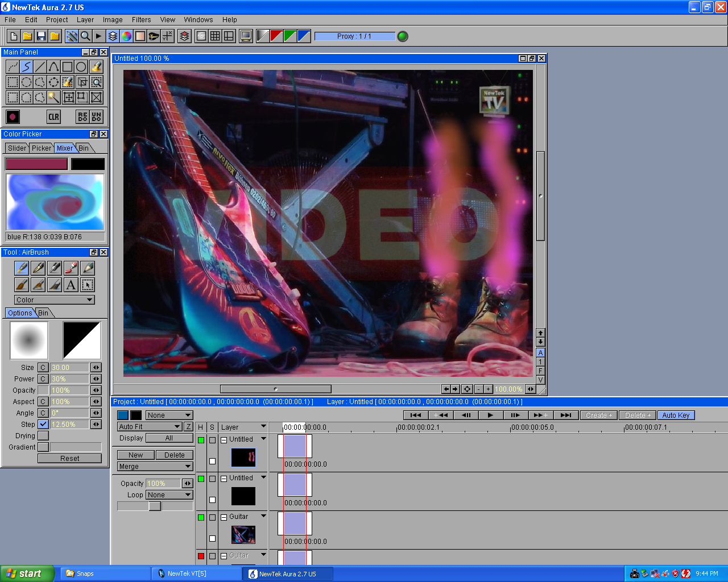Collapse the green-indicator Guitar layer with minus box
This screenshot has height=582, width=728.
[x=224, y=517]
